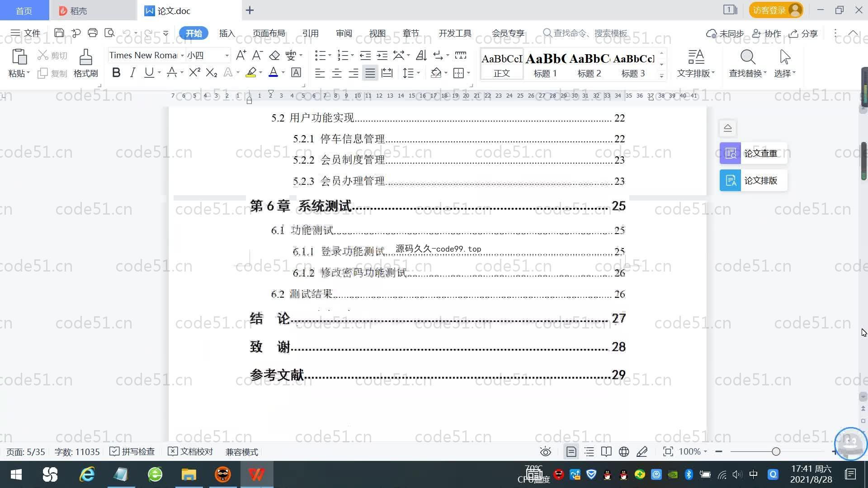Apply the Heading 1 (标题 1) style
The height and width of the screenshot is (488, 868).
[545, 64]
